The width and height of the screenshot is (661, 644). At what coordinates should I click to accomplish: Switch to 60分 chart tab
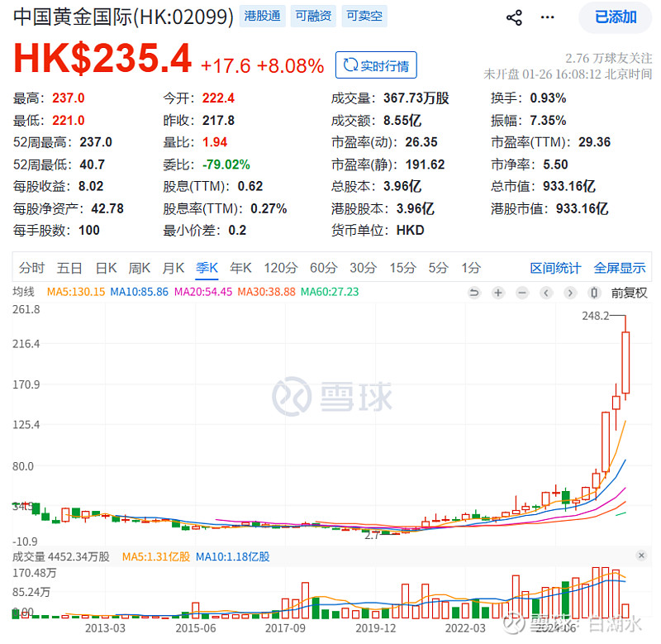324,268
